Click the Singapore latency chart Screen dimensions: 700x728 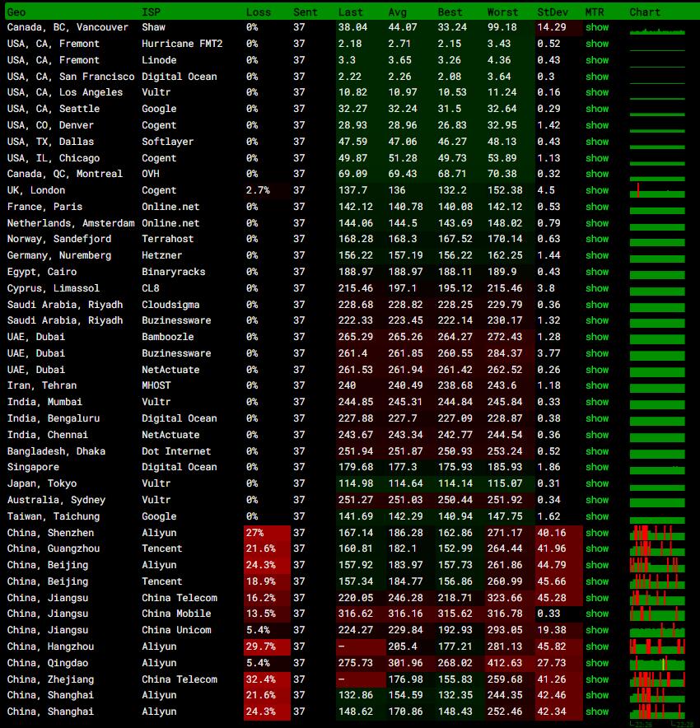point(657,469)
